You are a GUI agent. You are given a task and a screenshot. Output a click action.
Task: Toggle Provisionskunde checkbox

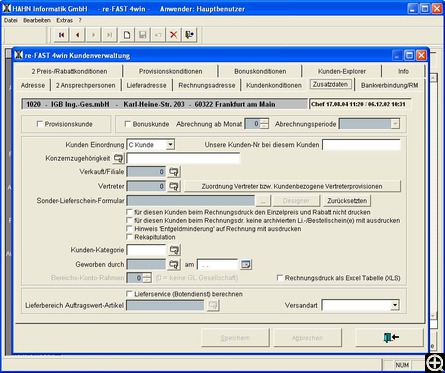40,124
